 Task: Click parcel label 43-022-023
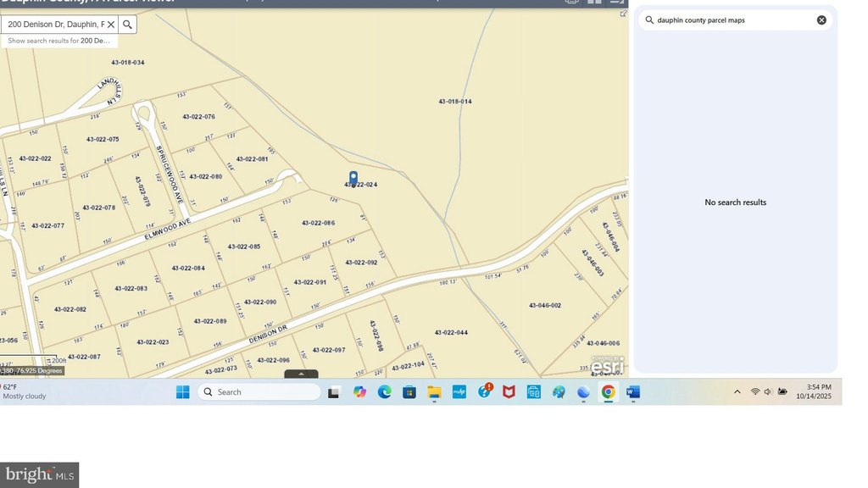(153, 342)
